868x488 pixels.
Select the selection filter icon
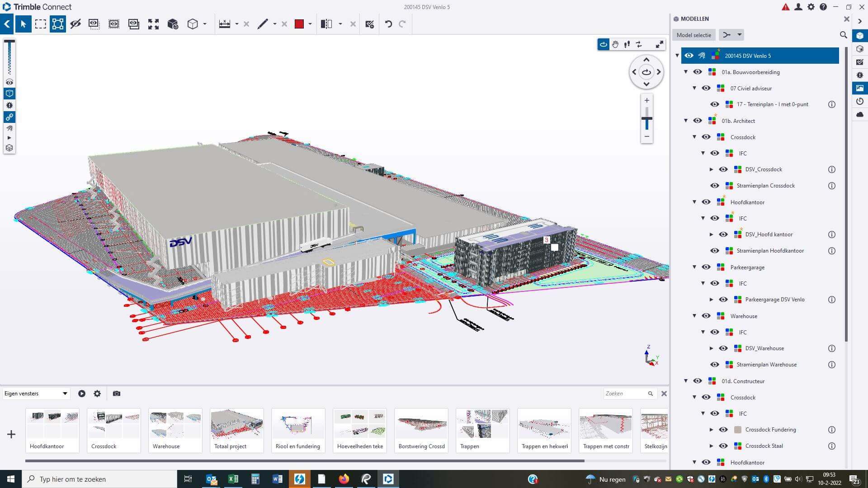[x=58, y=24]
